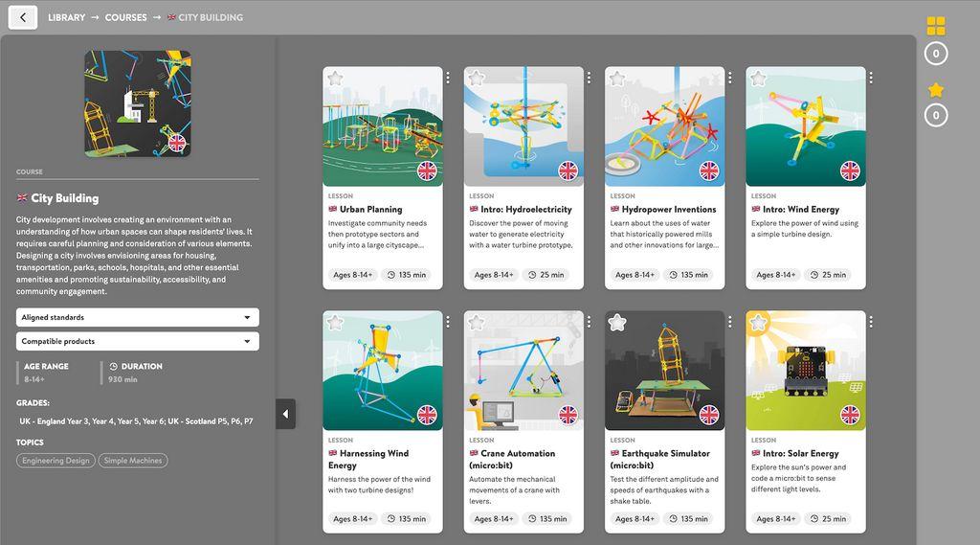Open the Intro: Wind Energy card options menu
The image size is (980, 545).
[x=871, y=78]
